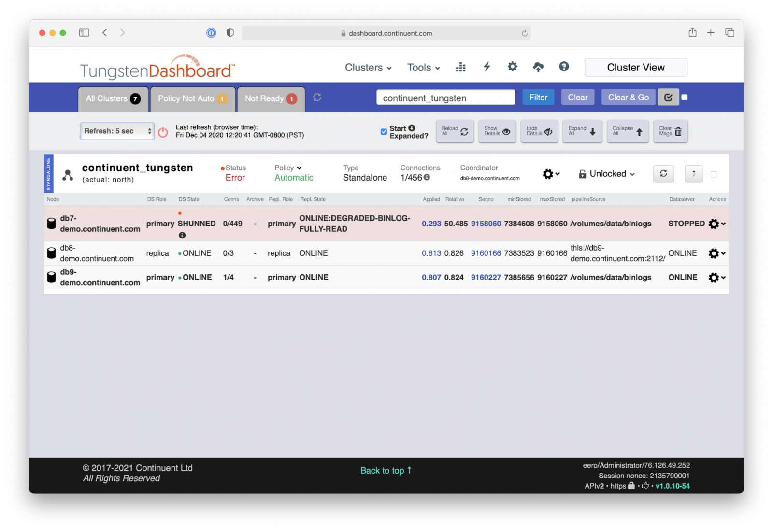Viewport: 773px width, 532px height.
Task: Click the Clear button in the filter bar
Action: tap(577, 98)
